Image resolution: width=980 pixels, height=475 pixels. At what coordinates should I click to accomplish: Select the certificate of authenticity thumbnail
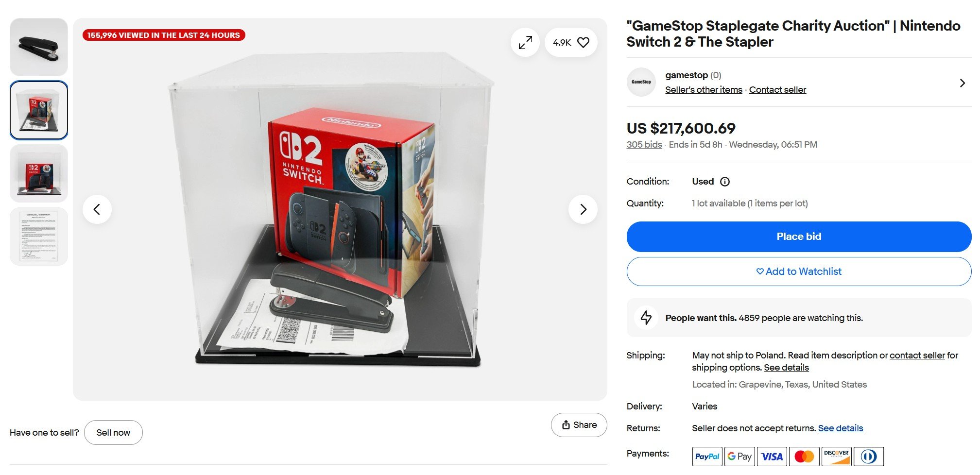[39, 237]
